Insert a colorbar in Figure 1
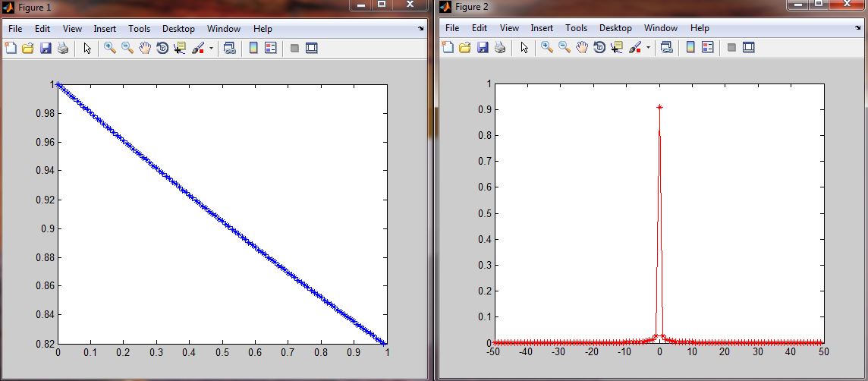This screenshot has width=868, height=381. [253, 48]
